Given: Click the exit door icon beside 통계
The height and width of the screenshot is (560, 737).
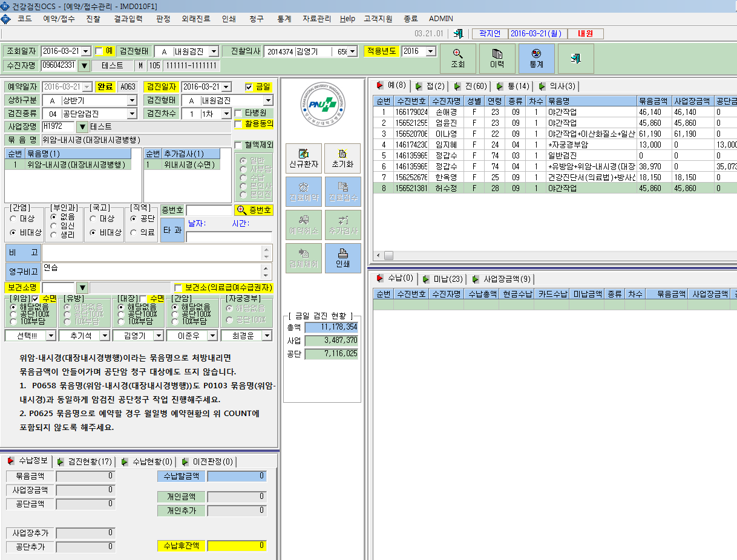Looking at the screenshot, I should point(575,59).
